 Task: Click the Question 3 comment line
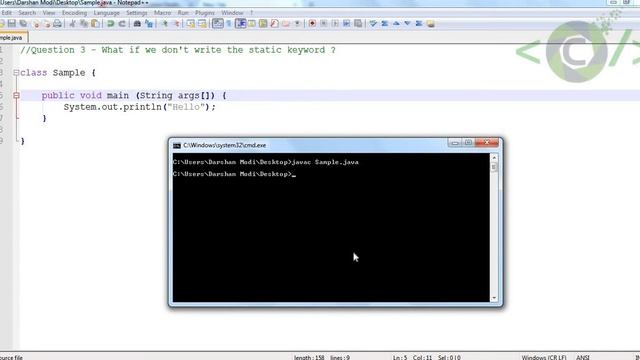click(178, 50)
